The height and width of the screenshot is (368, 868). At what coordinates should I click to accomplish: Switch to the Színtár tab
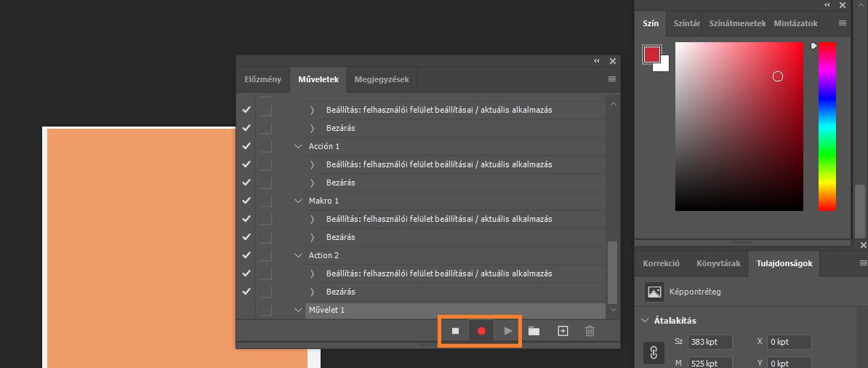coord(687,23)
